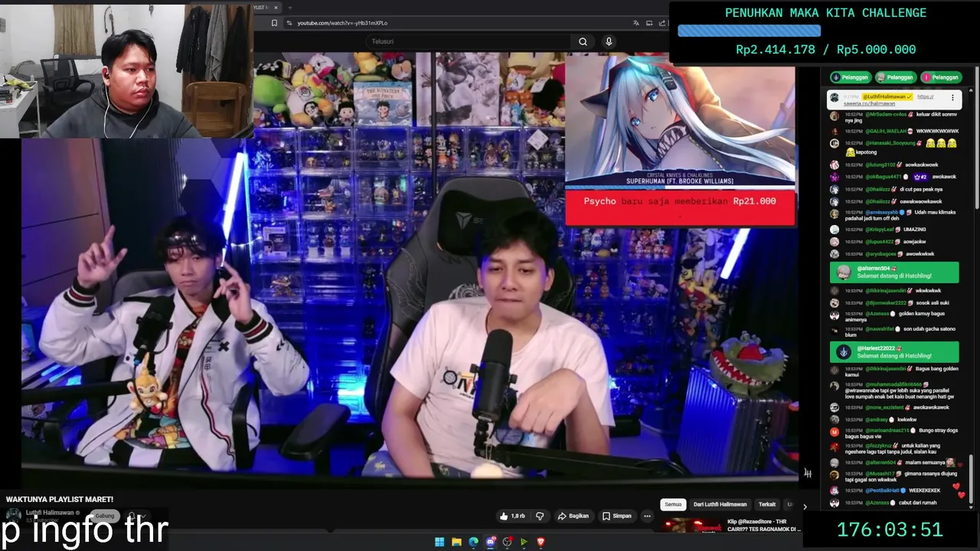Click the YouTube search magnifier button
The height and width of the screenshot is (551, 980).
583,41
